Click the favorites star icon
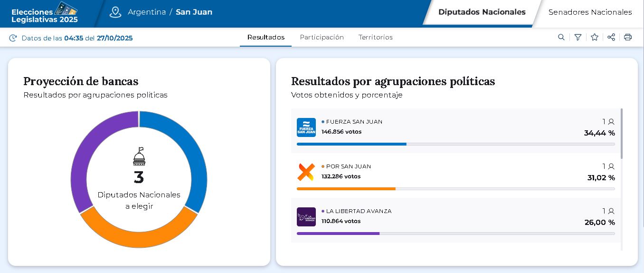The image size is (644, 273). [x=594, y=37]
